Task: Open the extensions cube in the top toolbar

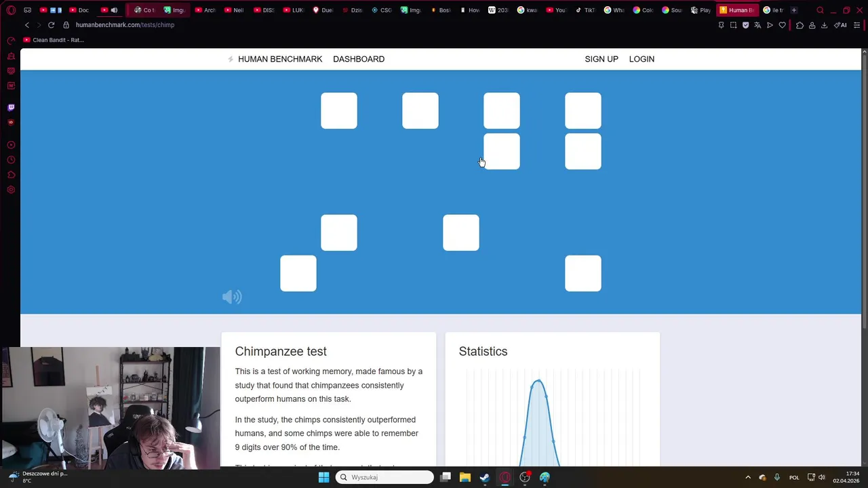Action: click(800, 25)
